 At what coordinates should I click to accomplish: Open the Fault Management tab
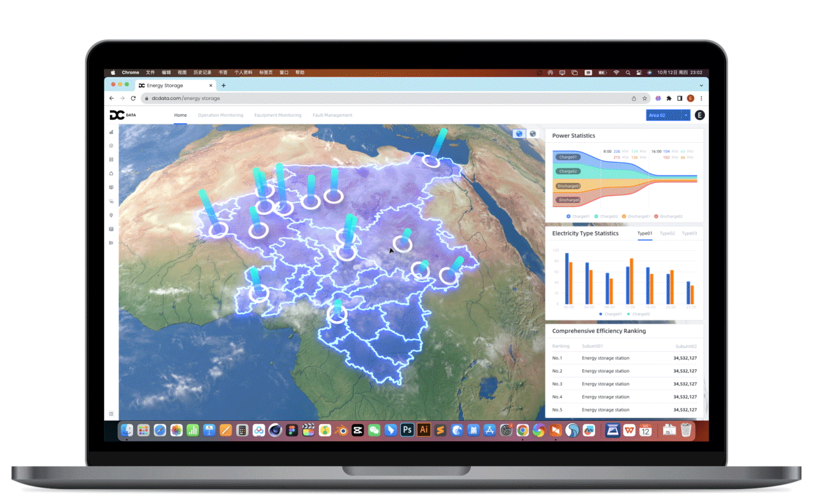(x=332, y=115)
